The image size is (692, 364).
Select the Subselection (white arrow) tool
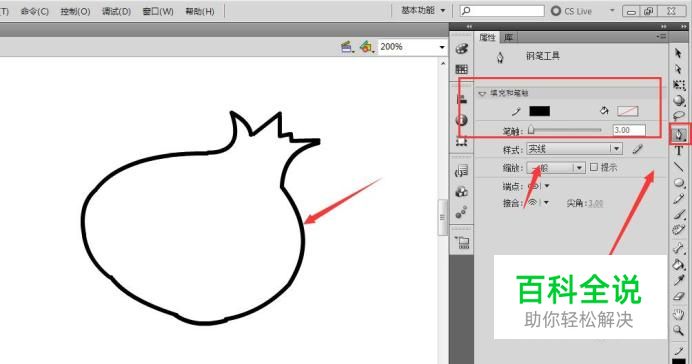(678, 69)
